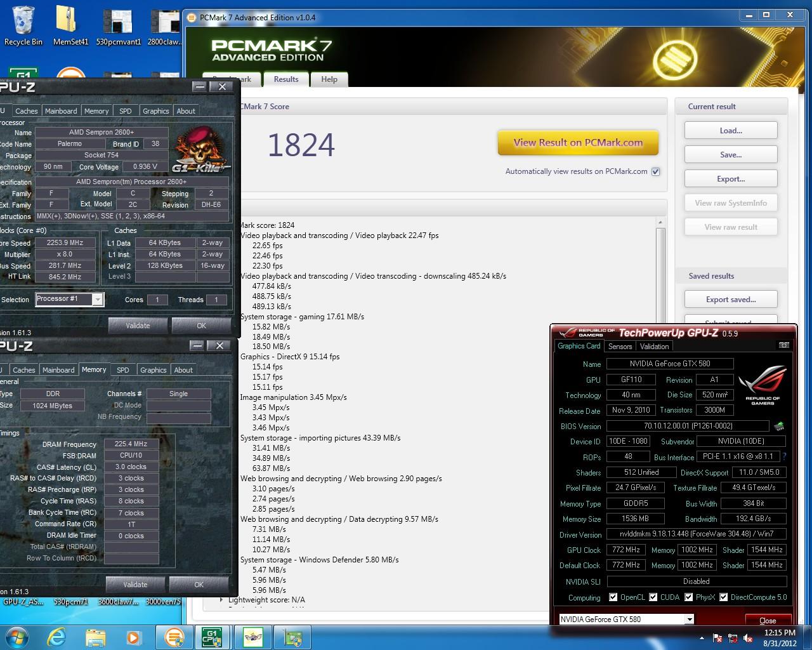Expand the Lightweight score tree row

(221, 599)
